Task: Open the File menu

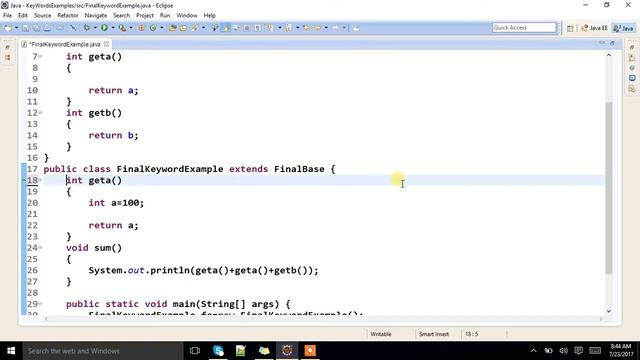Action: point(7,15)
